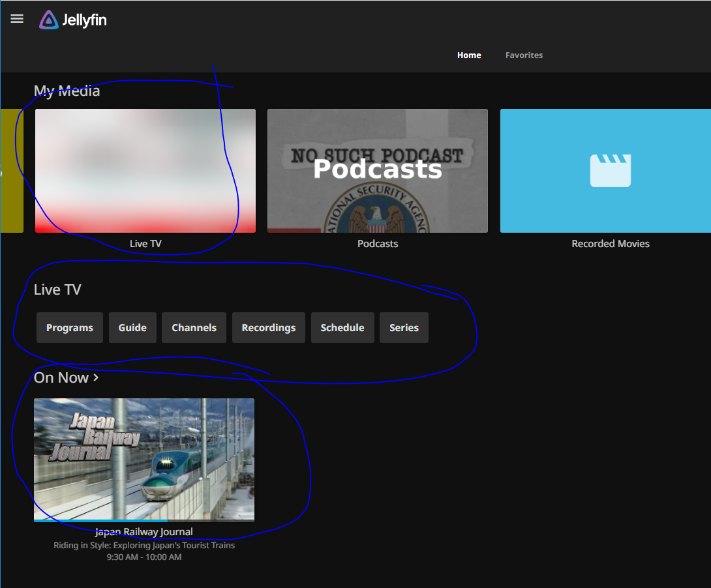This screenshot has width=711, height=588.
Task: Play the Japan Railway Journal thumbnail
Action: pyautogui.click(x=144, y=459)
